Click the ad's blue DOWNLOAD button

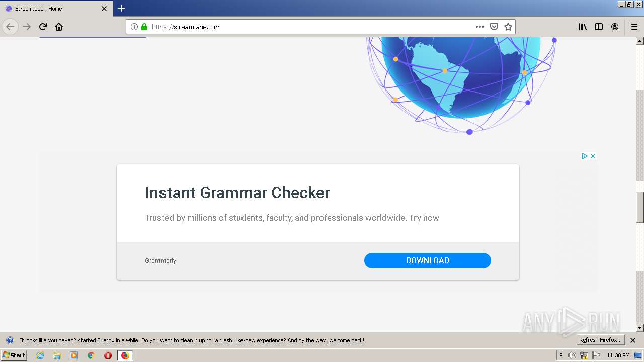coord(428,260)
